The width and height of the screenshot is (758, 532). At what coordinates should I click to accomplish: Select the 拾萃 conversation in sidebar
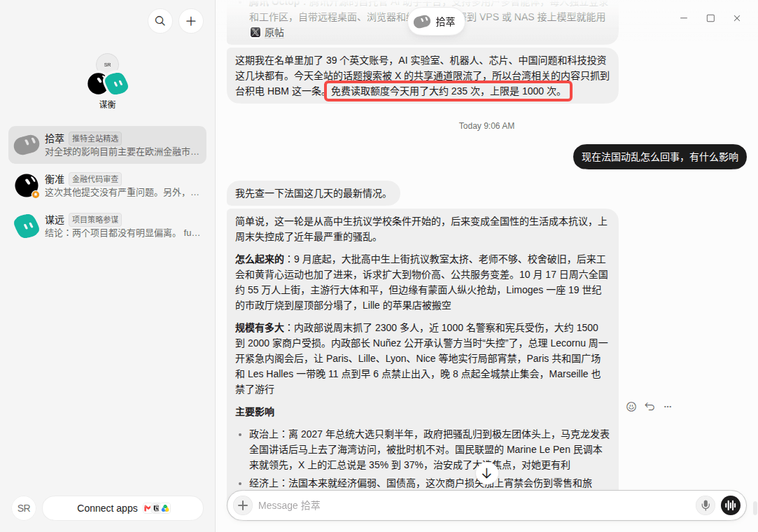[107, 145]
